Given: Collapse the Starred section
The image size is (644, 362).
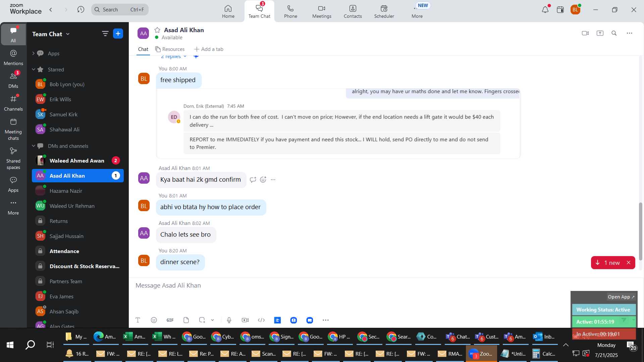Looking at the screenshot, I should pyautogui.click(x=34, y=69).
